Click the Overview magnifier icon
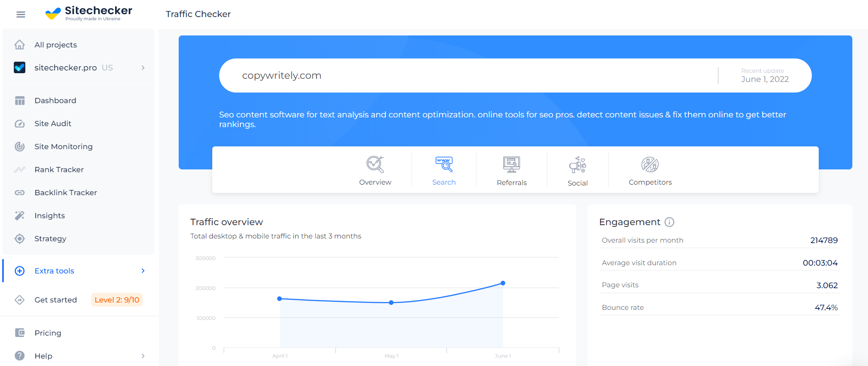Screen dimensions: 868x366 point(375,164)
